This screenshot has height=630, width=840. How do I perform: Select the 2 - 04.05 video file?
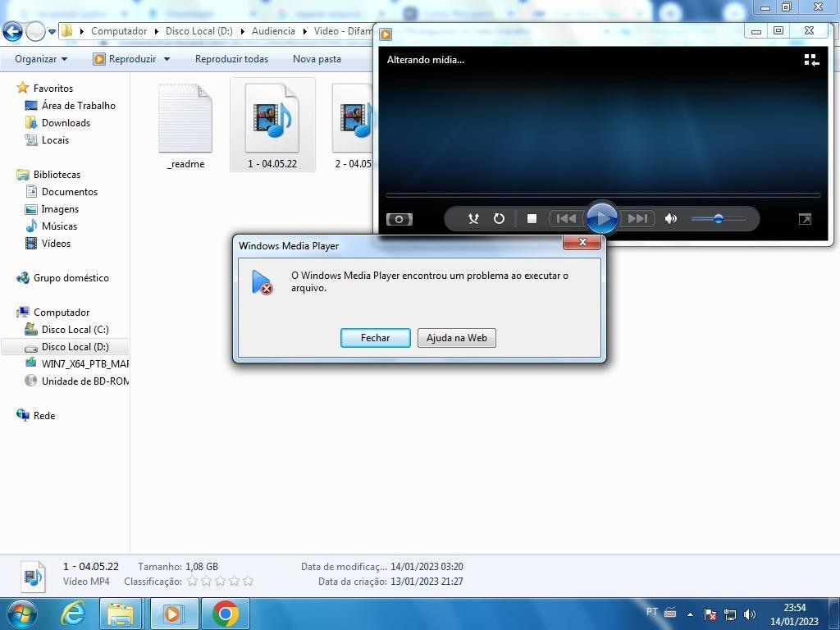point(353,127)
